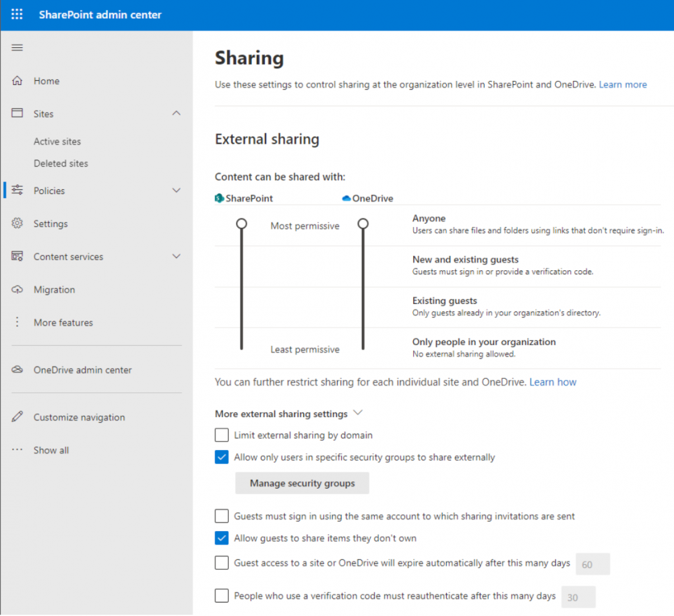Open Settings in the navigation
674x616 pixels.
[x=51, y=224]
